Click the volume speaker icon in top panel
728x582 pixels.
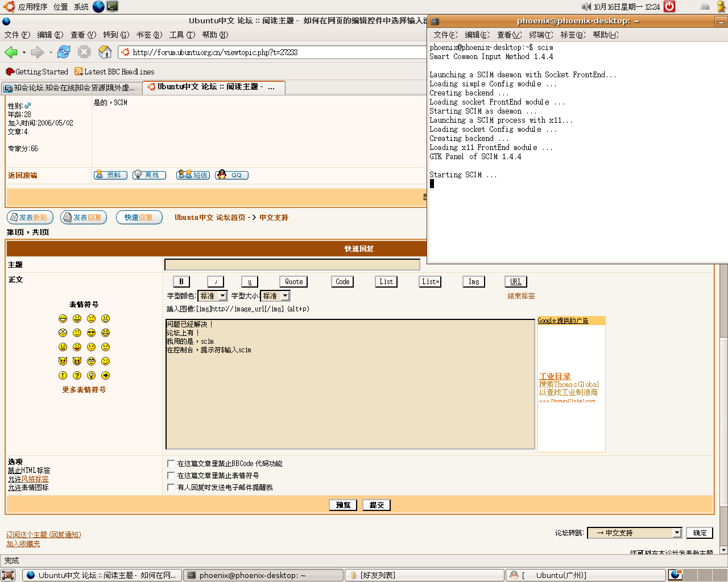(586, 7)
